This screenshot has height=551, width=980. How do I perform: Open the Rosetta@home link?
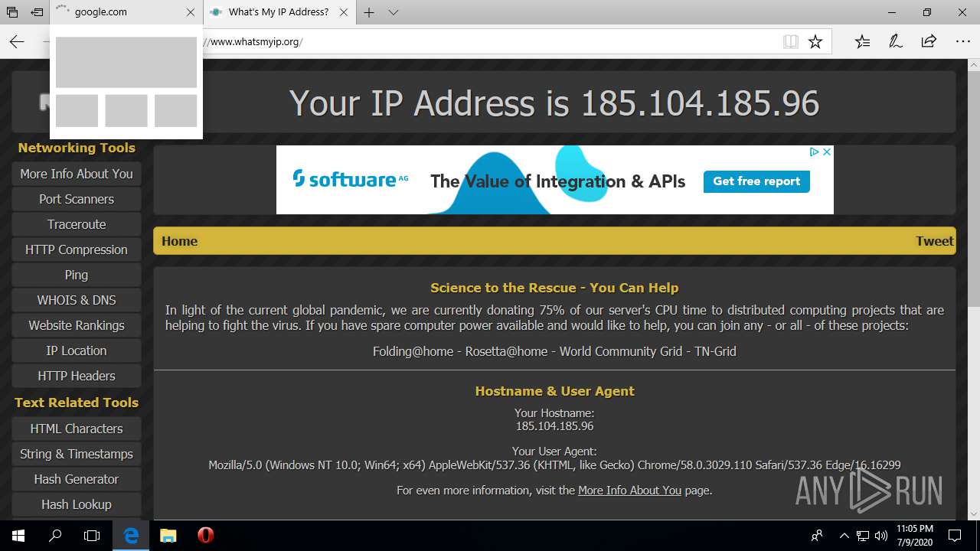pyautogui.click(x=506, y=351)
